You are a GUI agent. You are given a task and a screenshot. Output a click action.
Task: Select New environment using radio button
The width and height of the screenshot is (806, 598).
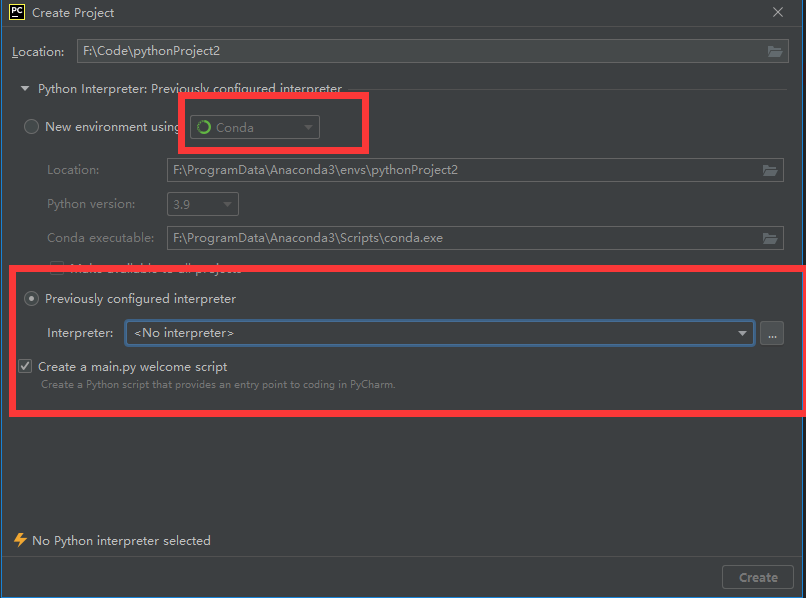tap(31, 126)
